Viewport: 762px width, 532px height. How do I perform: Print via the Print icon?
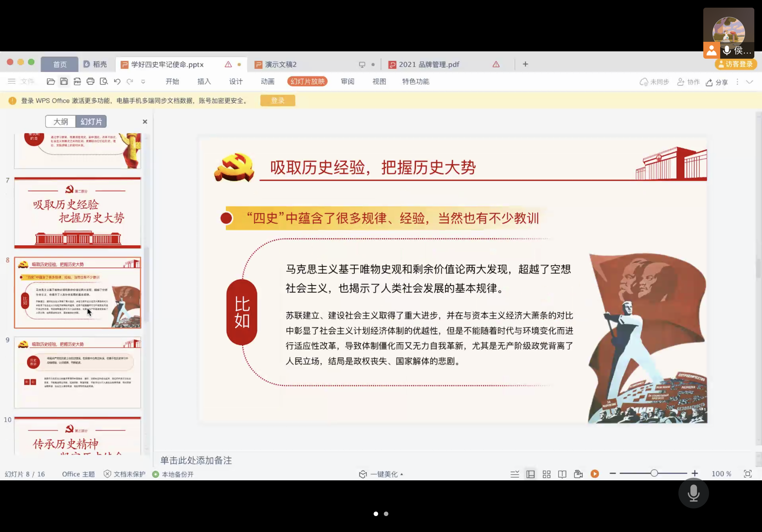(91, 81)
